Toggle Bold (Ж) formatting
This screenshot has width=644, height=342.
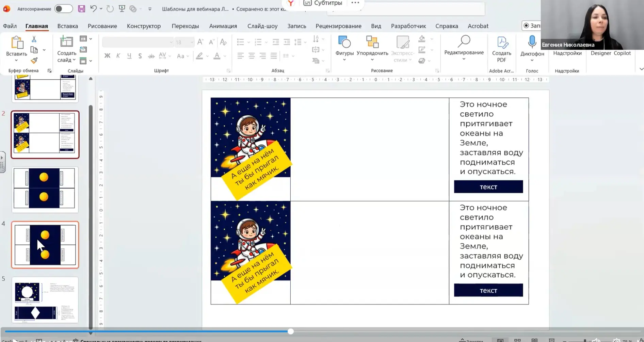[107, 56]
